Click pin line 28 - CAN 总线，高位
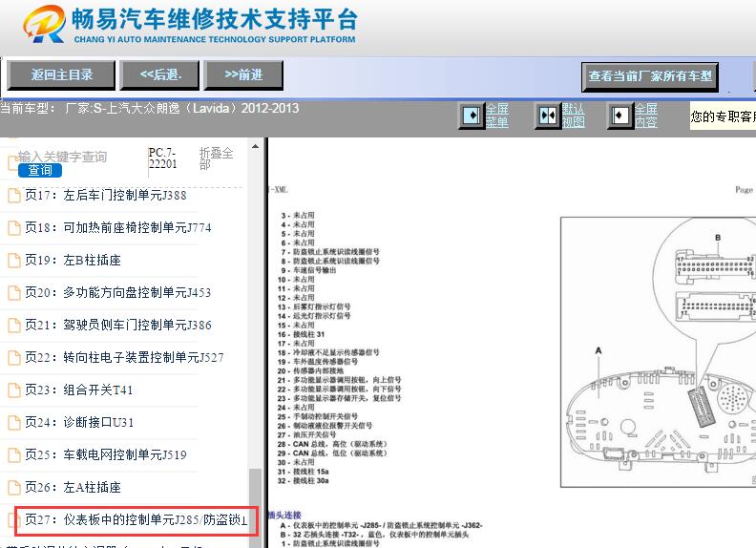Viewport: 756px width, 548px height. [332, 444]
